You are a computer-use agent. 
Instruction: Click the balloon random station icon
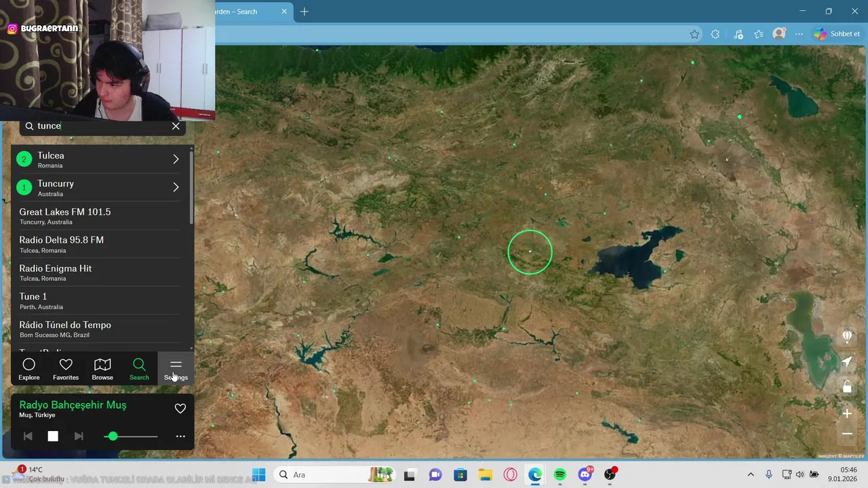[847, 336]
